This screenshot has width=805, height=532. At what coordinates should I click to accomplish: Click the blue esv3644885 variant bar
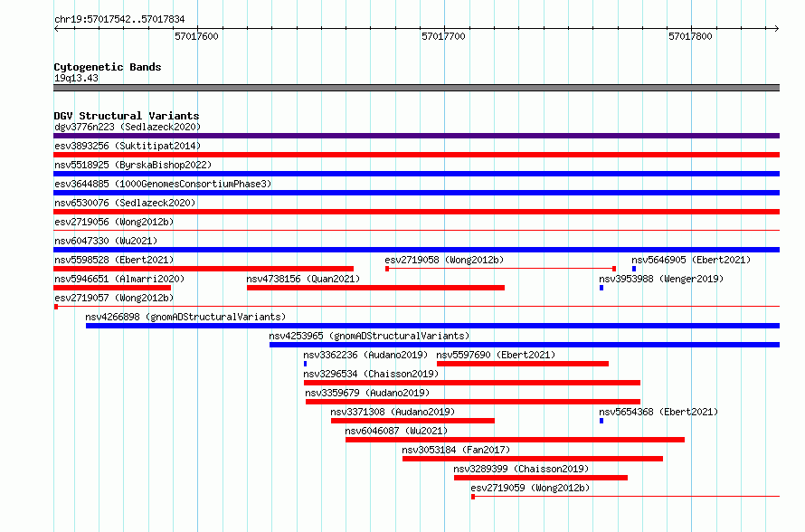416,193
